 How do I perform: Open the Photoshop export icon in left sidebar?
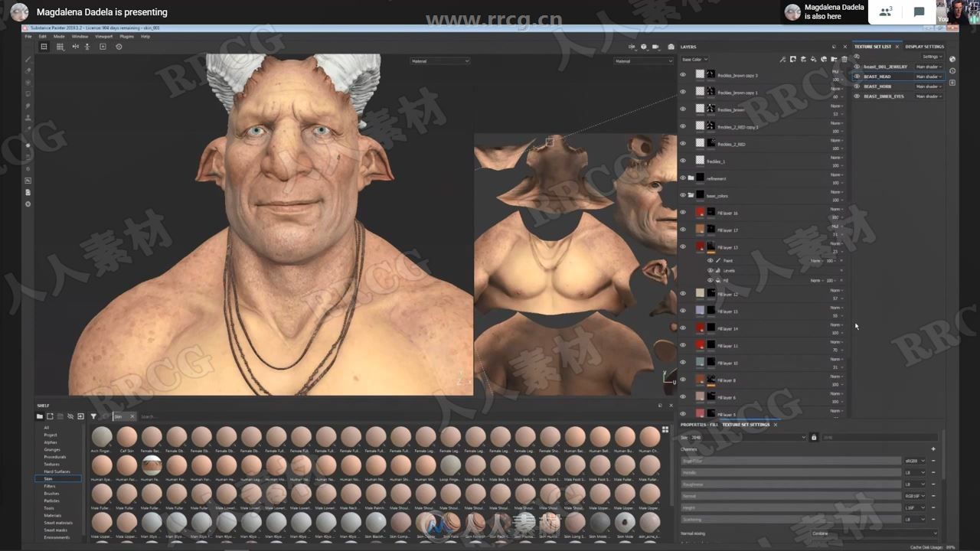pos(28,180)
